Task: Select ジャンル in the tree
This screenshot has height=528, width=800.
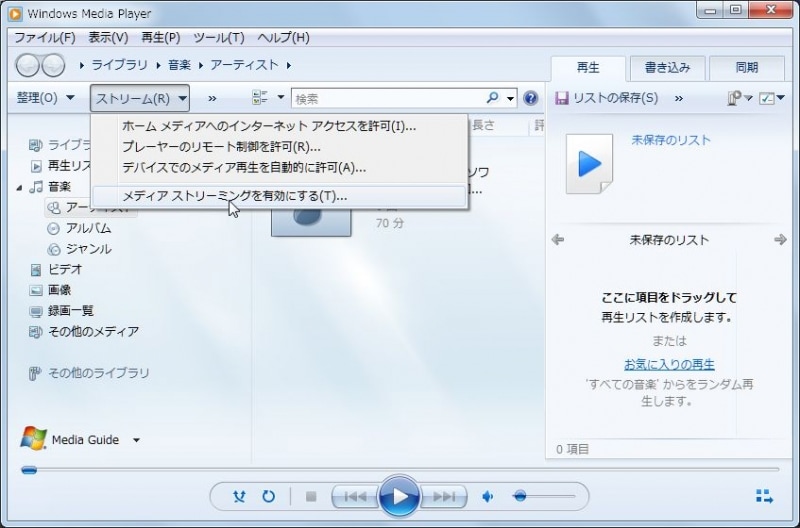Action: (x=88, y=249)
